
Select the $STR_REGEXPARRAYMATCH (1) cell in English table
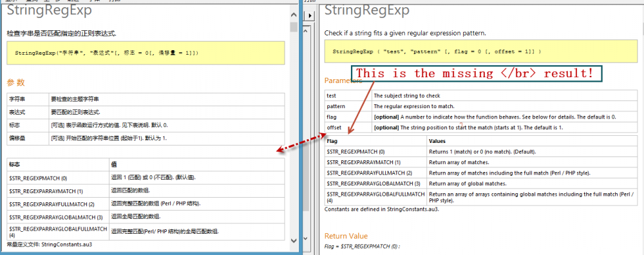click(x=375, y=162)
